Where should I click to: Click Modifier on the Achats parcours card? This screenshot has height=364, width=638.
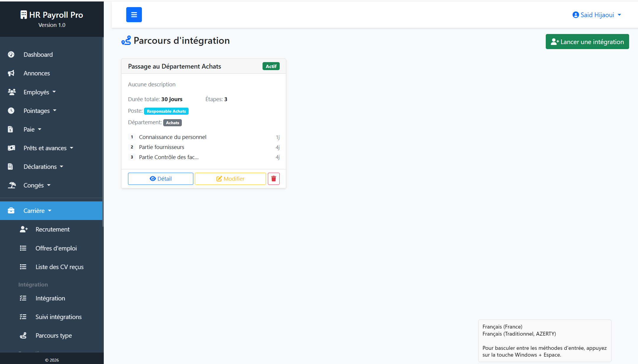230,179
